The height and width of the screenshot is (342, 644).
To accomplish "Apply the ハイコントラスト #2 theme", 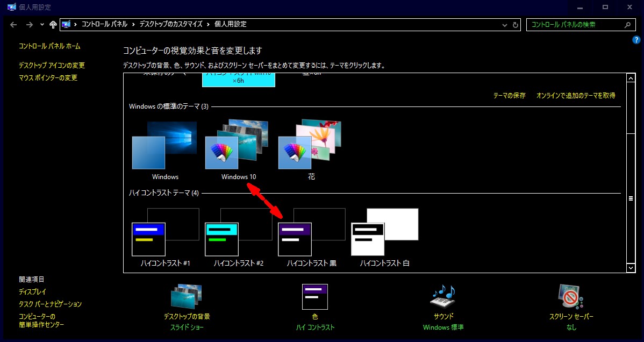I will tap(239, 232).
